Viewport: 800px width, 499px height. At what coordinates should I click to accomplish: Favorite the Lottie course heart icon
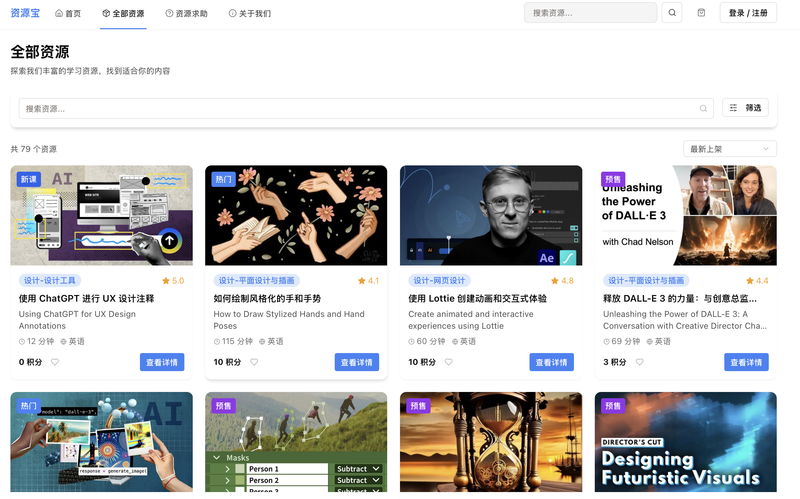(448, 362)
